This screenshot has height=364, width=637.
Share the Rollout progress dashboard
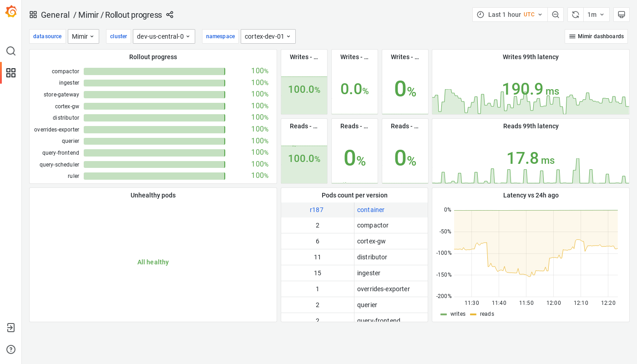170,15
